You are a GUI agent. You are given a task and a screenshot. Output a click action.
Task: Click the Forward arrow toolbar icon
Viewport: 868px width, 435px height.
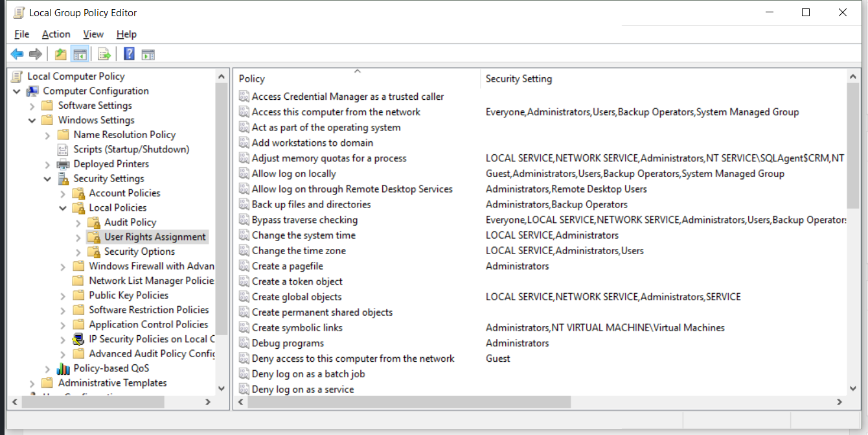(36, 54)
